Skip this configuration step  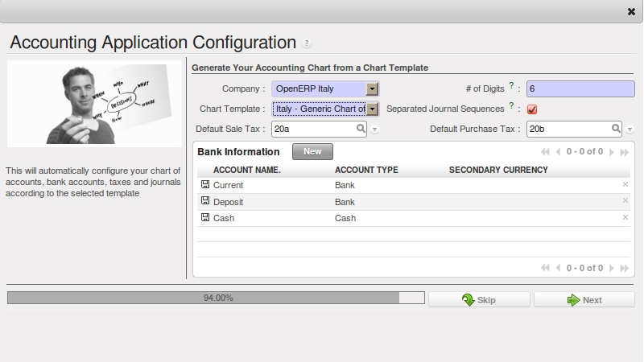(479, 300)
